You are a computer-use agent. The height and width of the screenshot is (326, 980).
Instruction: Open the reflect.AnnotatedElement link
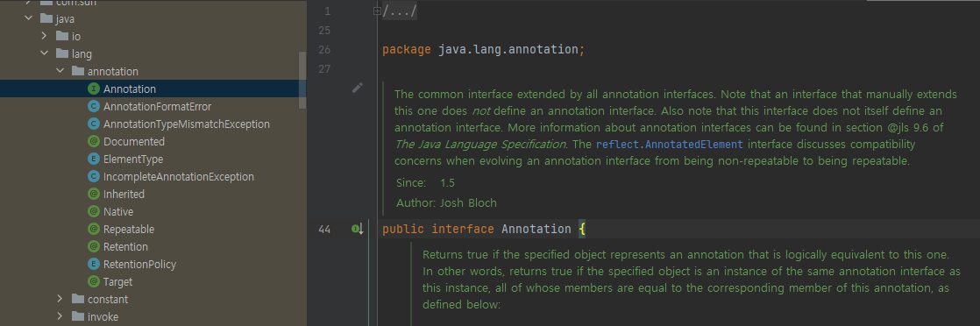[x=670, y=145]
